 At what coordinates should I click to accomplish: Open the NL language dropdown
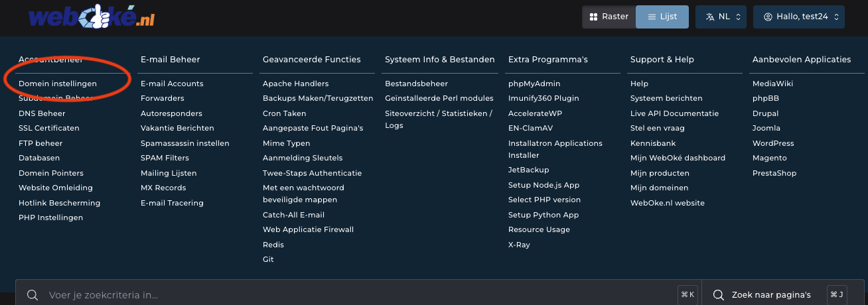coord(721,17)
